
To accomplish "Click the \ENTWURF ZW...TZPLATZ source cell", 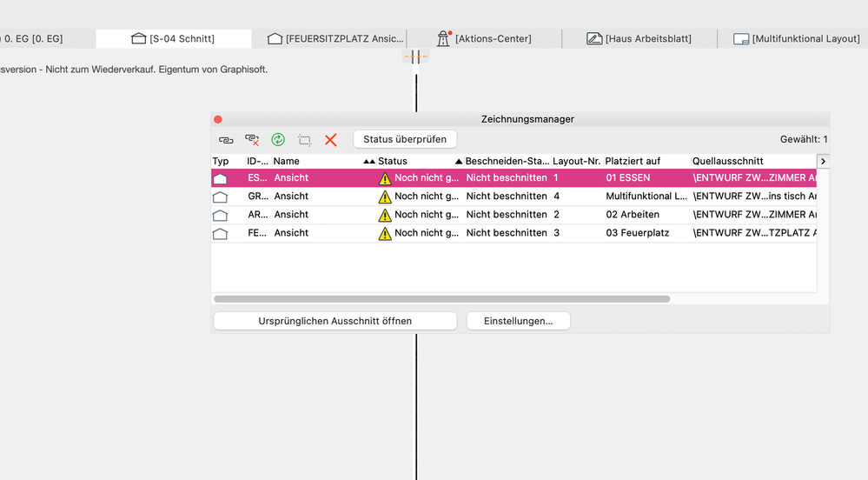I will 754,233.
